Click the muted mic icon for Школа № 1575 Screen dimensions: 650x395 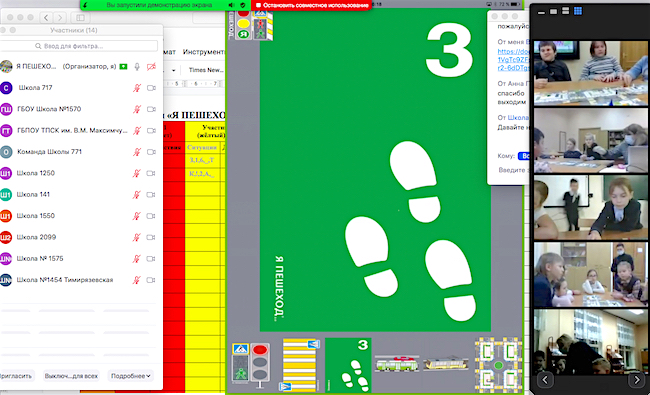[x=137, y=259]
